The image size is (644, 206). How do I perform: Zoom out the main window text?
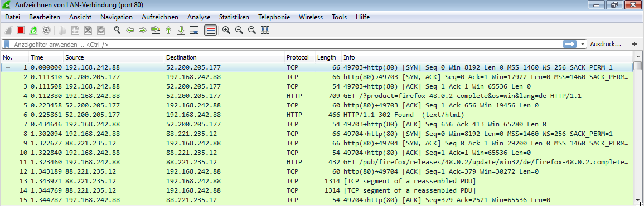coord(239,30)
